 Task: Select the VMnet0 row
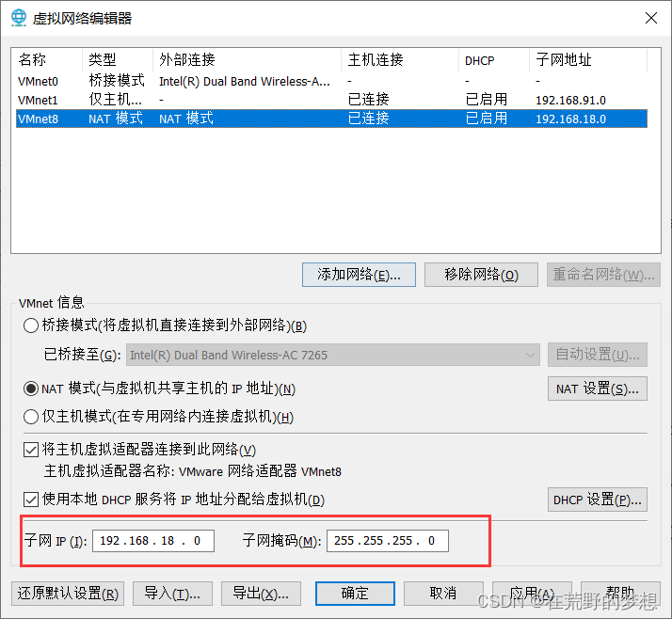[x=331, y=81]
